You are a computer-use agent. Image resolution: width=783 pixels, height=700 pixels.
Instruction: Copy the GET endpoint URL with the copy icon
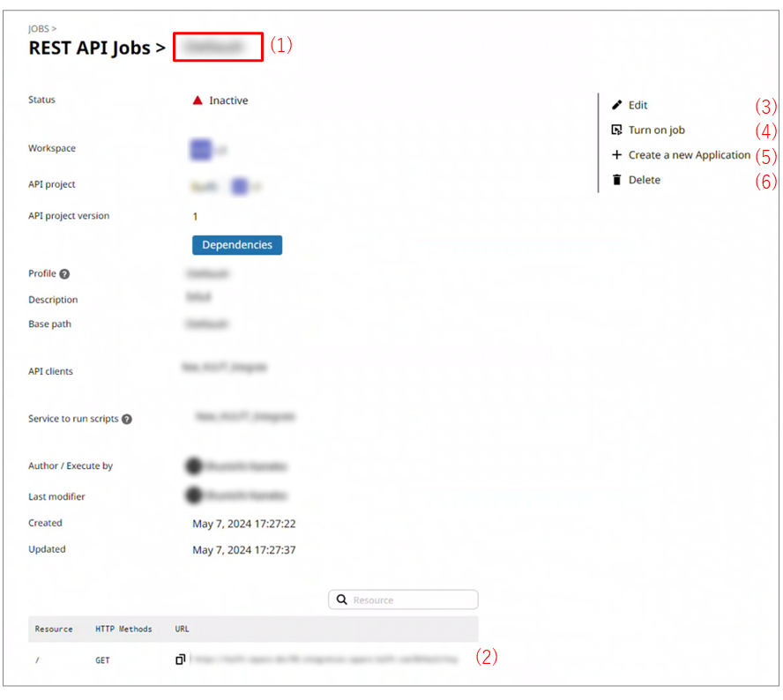[x=180, y=659]
